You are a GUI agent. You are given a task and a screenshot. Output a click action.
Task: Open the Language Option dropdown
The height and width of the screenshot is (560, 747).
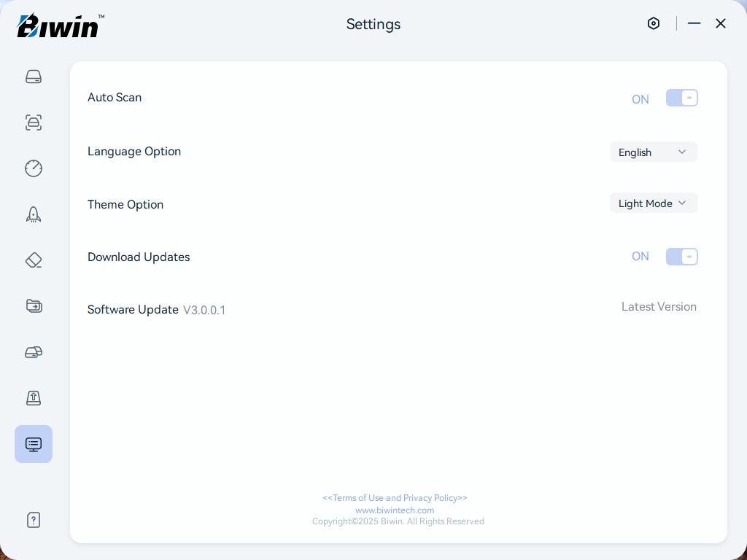point(653,152)
